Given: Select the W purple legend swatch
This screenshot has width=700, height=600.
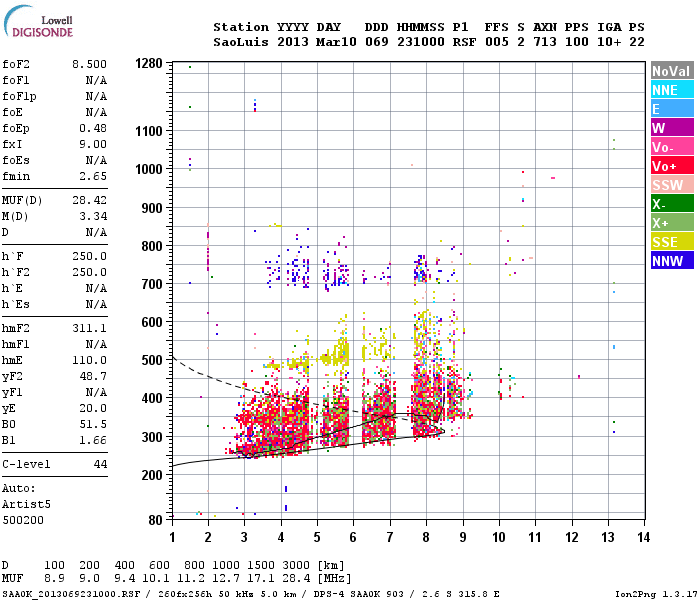Looking at the screenshot, I should [x=672, y=128].
